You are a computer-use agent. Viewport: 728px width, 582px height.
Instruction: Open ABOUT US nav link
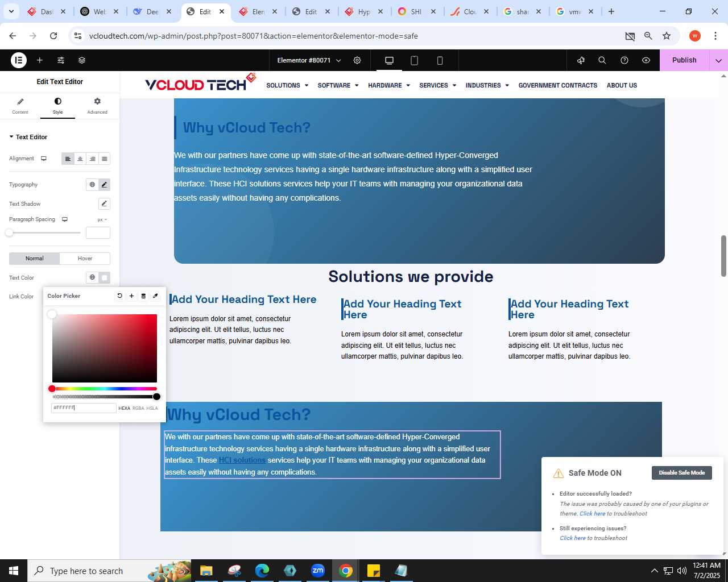pyautogui.click(x=622, y=85)
